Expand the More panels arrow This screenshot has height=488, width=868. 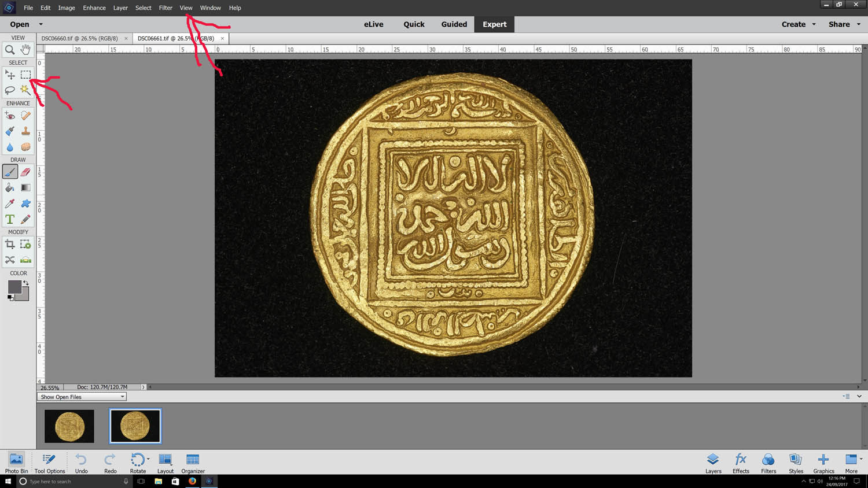point(861,459)
